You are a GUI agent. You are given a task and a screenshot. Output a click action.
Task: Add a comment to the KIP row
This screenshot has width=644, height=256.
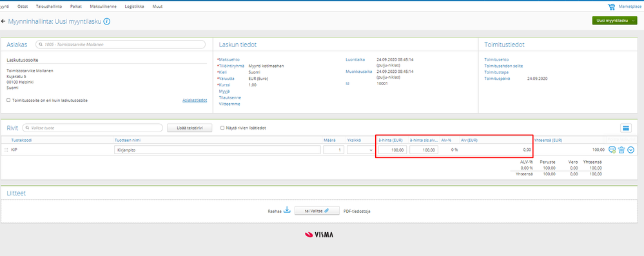point(612,150)
